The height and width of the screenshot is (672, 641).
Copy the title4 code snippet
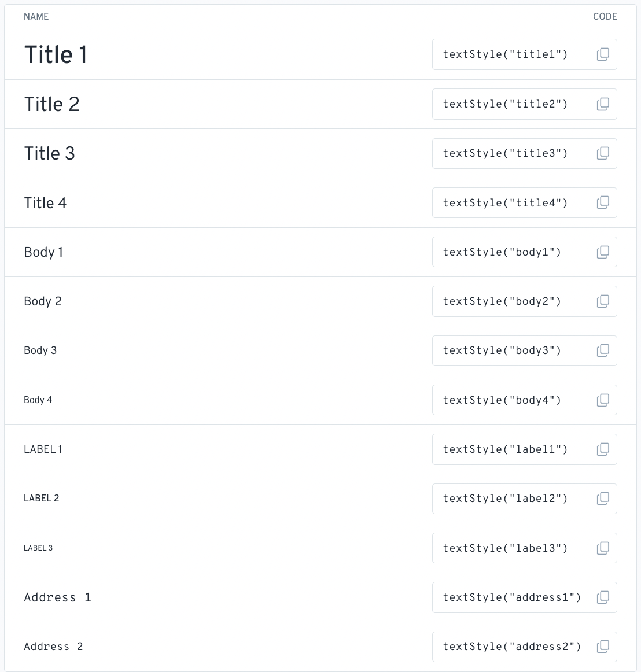(603, 203)
